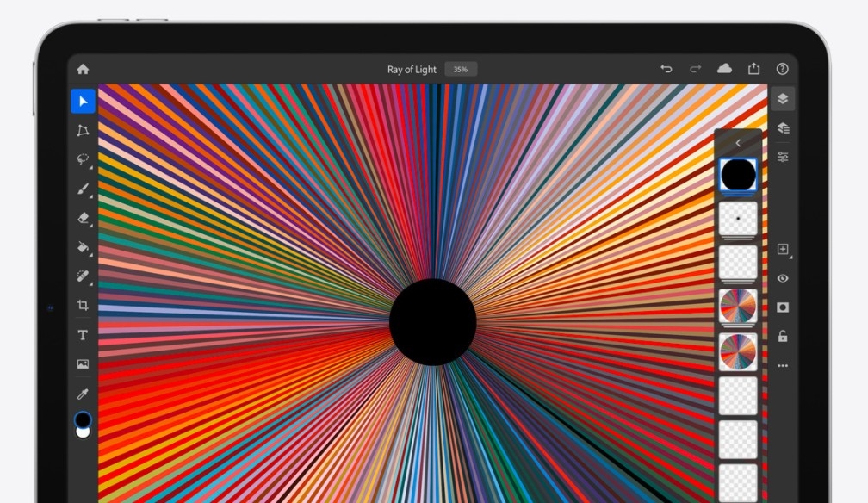The width and height of the screenshot is (868, 503).
Task: Open the white background color chip
Action: 83,432
